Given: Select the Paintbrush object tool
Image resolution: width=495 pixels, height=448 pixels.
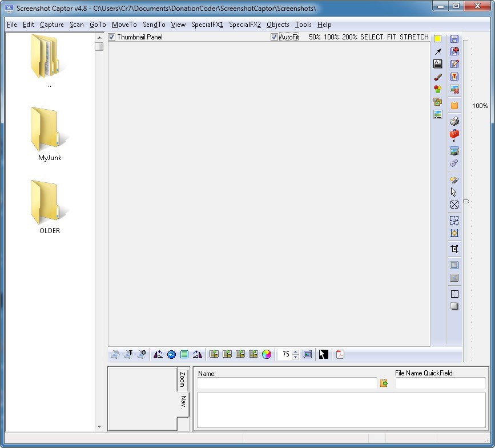Looking at the screenshot, I should [x=438, y=77].
